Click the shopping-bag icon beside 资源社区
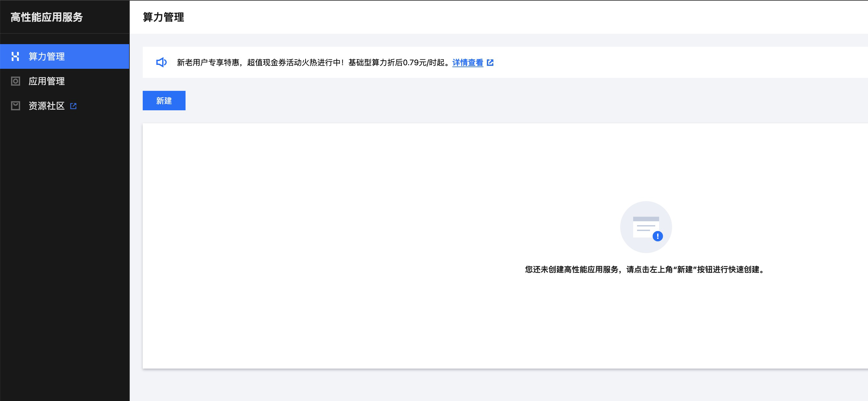 click(x=16, y=106)
